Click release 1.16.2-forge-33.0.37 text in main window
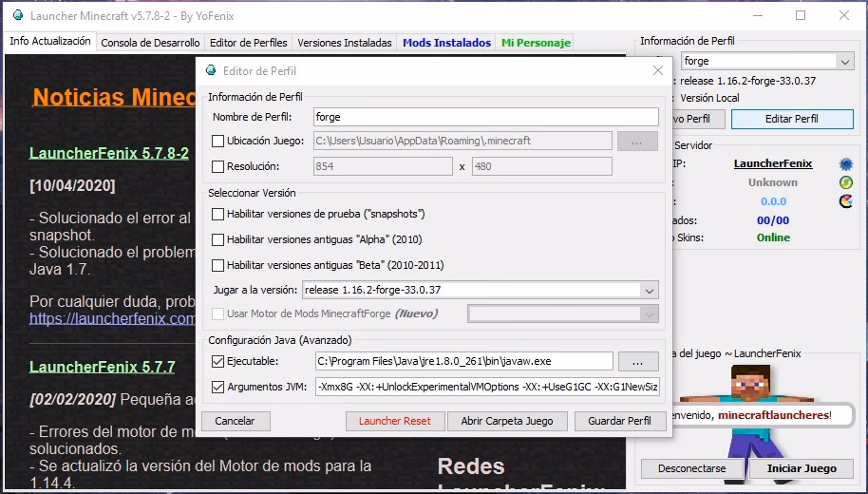This screenshot has width=868, height=494. tap(748, 81)
